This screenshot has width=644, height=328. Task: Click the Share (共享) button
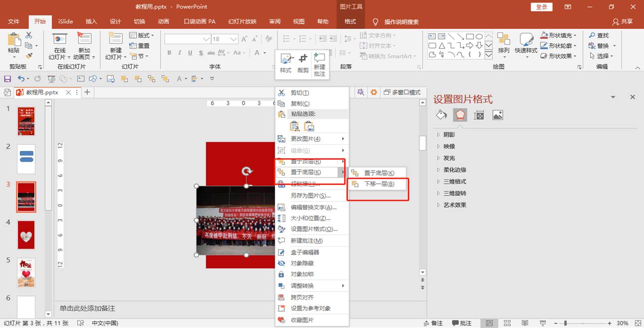tap(623, 21)
